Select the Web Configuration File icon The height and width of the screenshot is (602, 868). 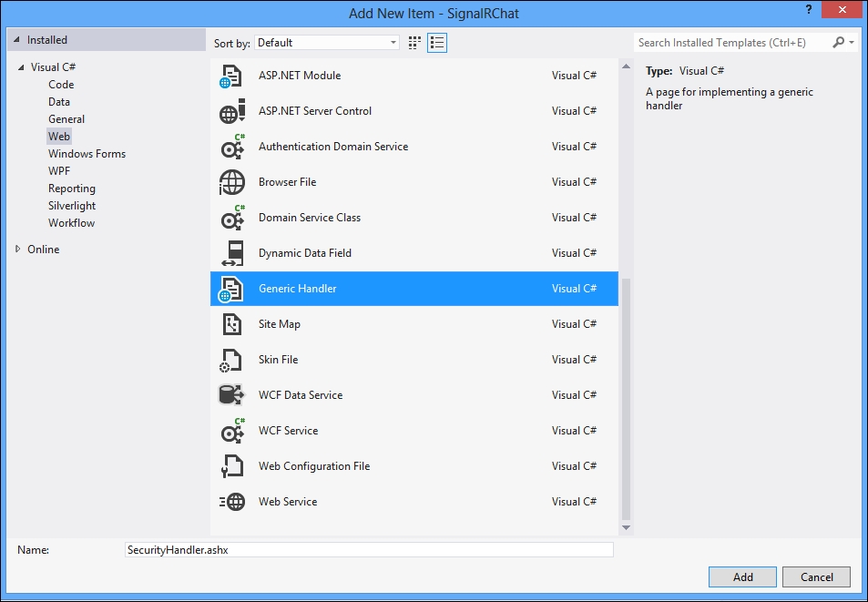pyautogui.click(x=231, y=466)
